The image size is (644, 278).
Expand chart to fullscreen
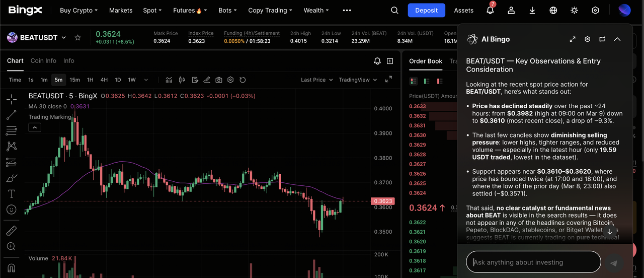pyautogui.click(x=388, y=80)
